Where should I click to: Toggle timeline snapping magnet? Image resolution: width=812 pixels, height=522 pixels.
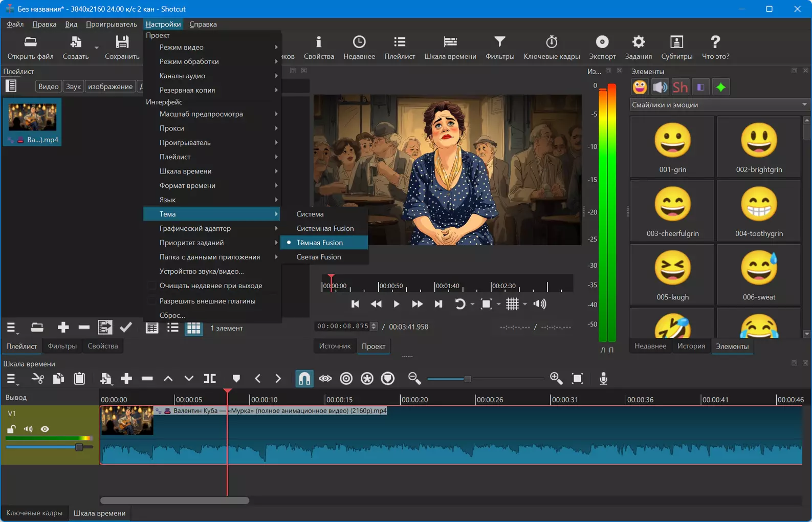[304, 379]
